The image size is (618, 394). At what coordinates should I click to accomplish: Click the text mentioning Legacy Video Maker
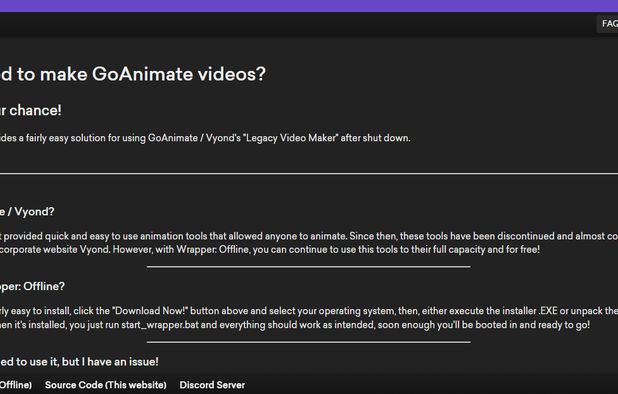coord(205,138)
